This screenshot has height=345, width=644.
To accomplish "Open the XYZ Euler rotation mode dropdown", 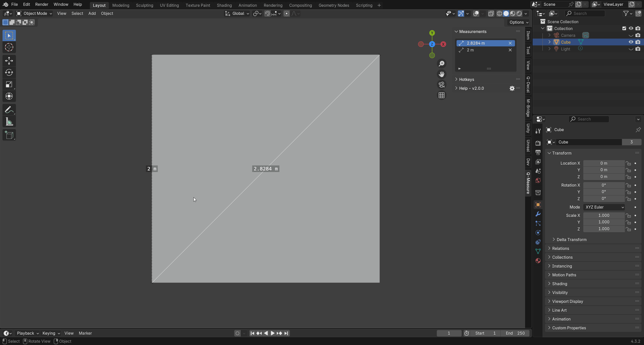I will pyautogui.click(x=604, y=207).
